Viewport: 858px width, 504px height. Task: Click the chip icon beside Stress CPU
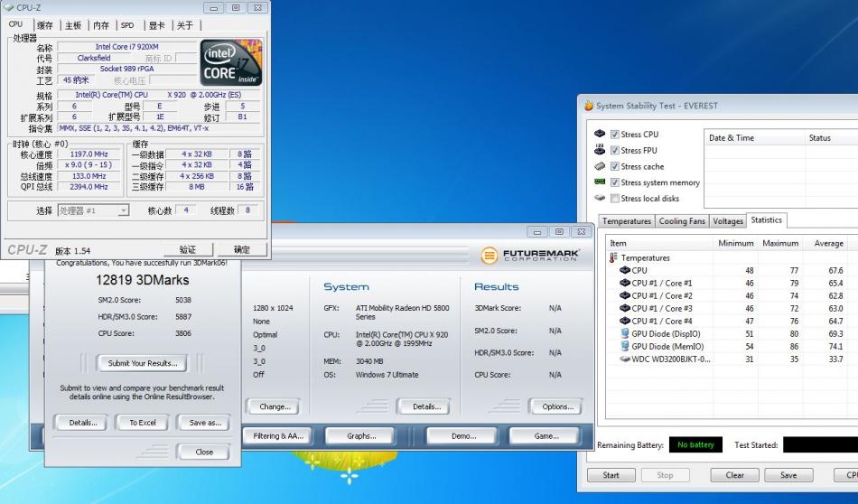(x=600, y=134)
